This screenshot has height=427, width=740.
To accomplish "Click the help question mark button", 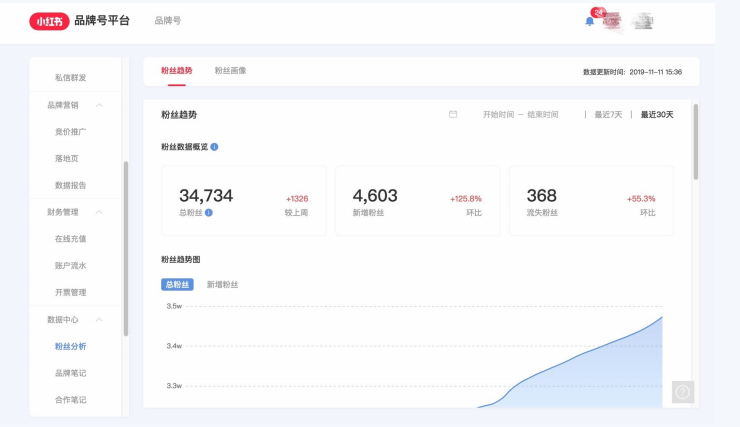I will [x=683, y=392].
